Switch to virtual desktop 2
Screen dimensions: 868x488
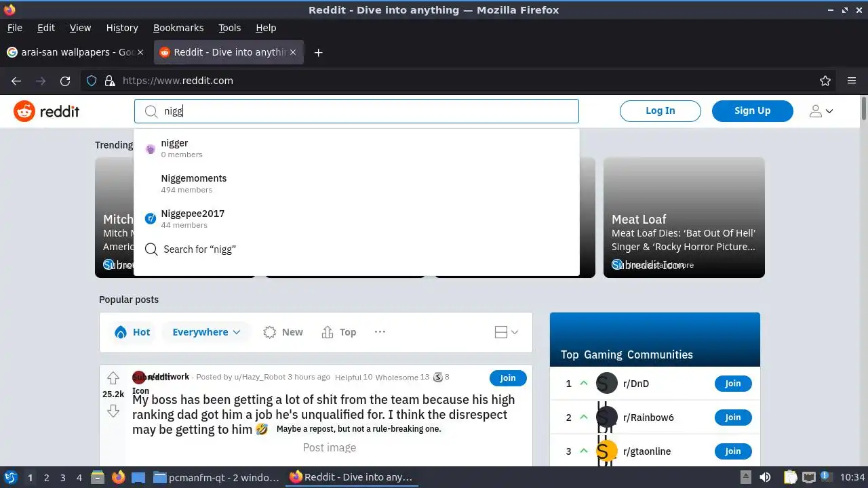click(46, 478)
